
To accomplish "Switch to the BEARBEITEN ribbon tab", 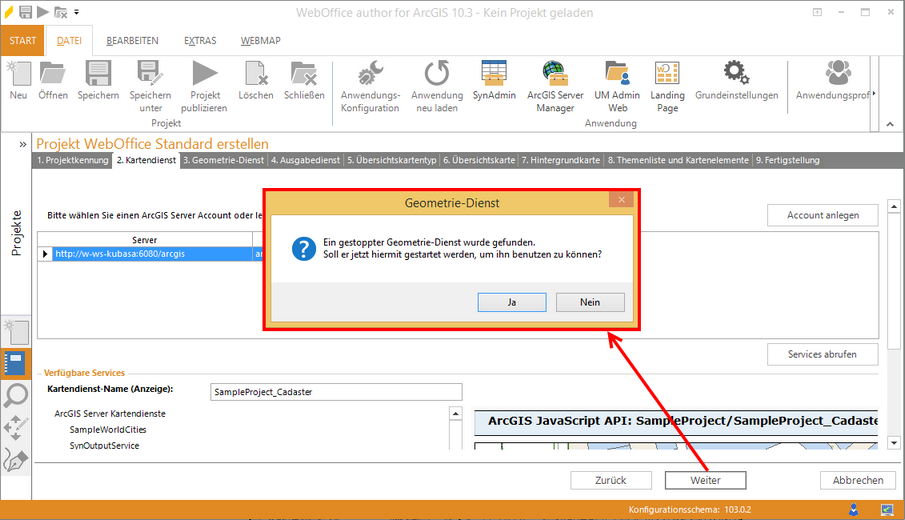I will click(132, 41).
